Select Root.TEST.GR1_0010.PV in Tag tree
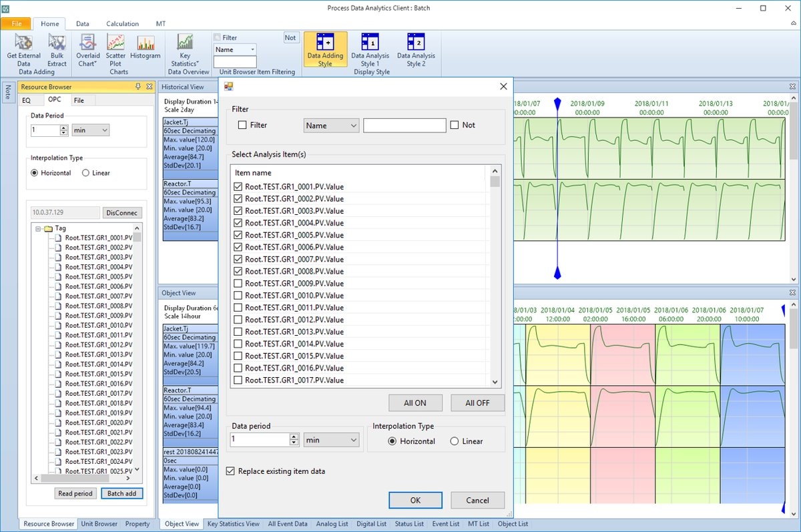The image size is (801, 532). [98, 325]
